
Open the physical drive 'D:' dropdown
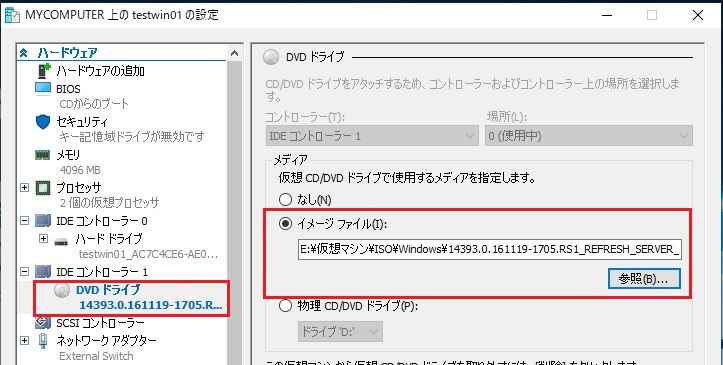point(340,331)
